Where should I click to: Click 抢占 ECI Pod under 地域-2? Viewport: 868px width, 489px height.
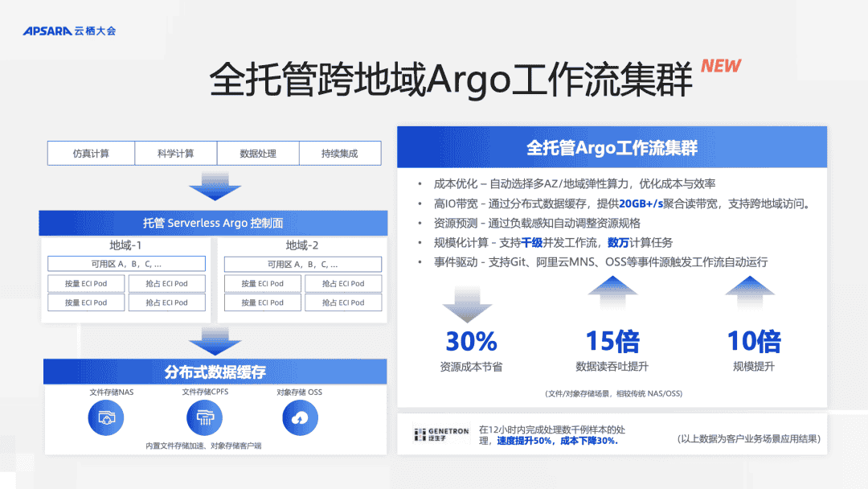tap(343, 283)
